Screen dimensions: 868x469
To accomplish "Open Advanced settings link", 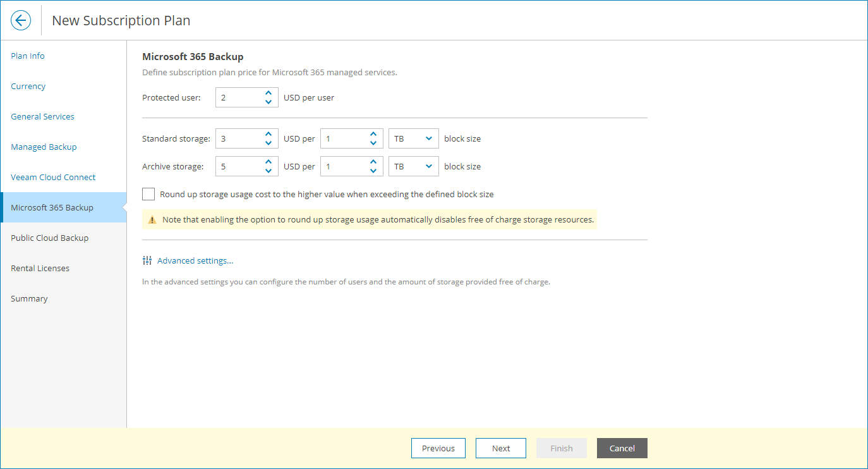I will (195, 260).
